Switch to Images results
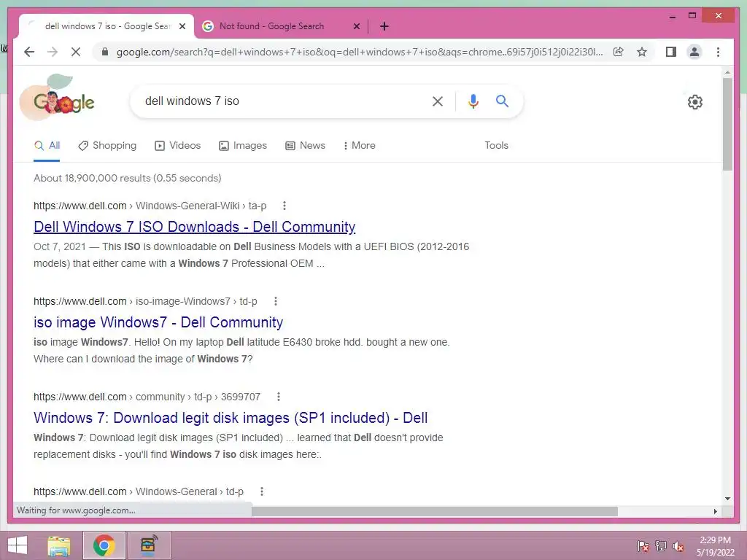Screen dimensions: 747x560 point(242,146)
